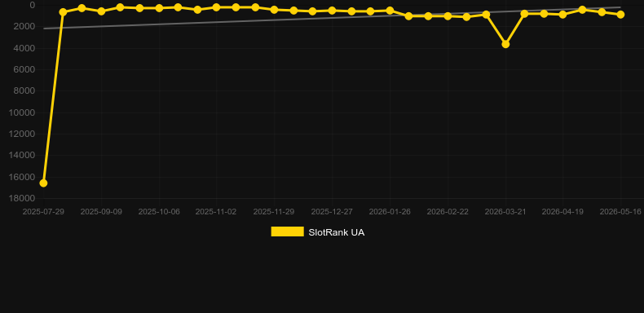Select the data point above 2025-09-09
Screen dimensions: 644x313
(x=101, y=11)
